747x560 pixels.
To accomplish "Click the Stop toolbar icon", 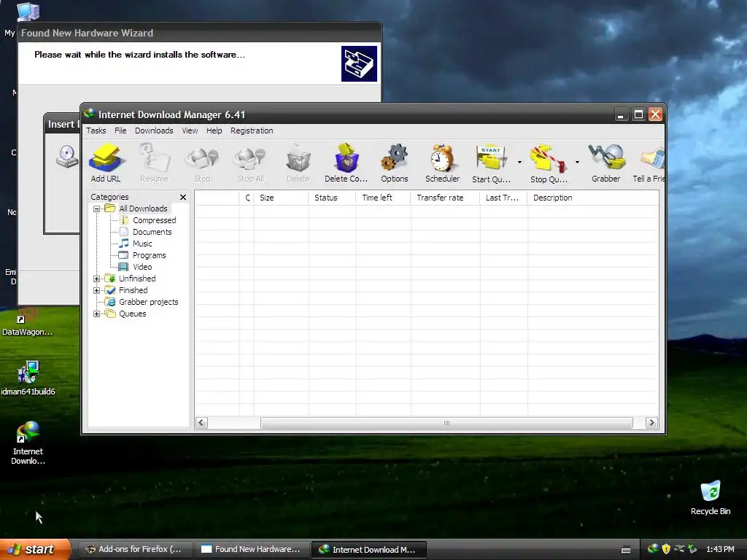I will (x=202, y=163).
